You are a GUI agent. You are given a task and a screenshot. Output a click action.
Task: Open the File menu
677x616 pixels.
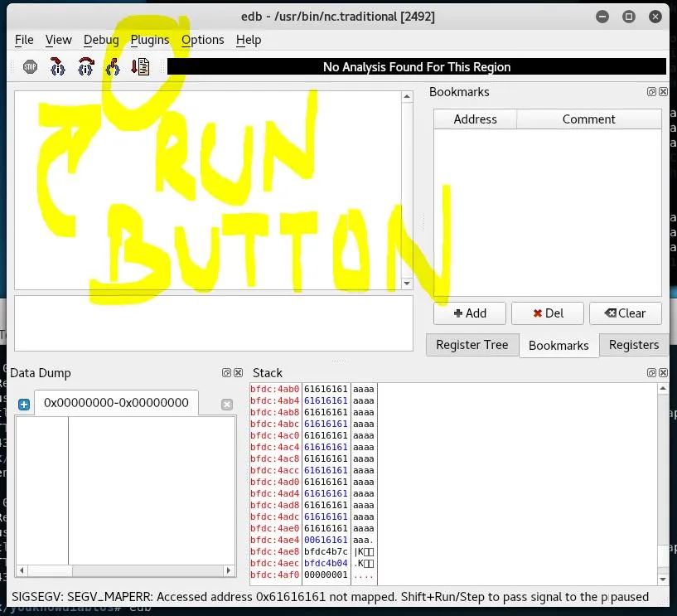click(24, 40)
